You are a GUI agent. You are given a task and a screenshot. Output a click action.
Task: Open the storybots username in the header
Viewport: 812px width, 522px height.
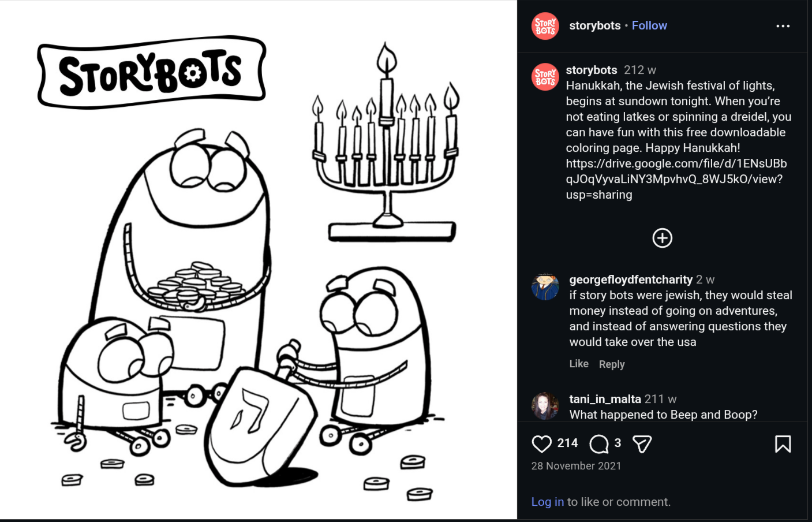594,25
